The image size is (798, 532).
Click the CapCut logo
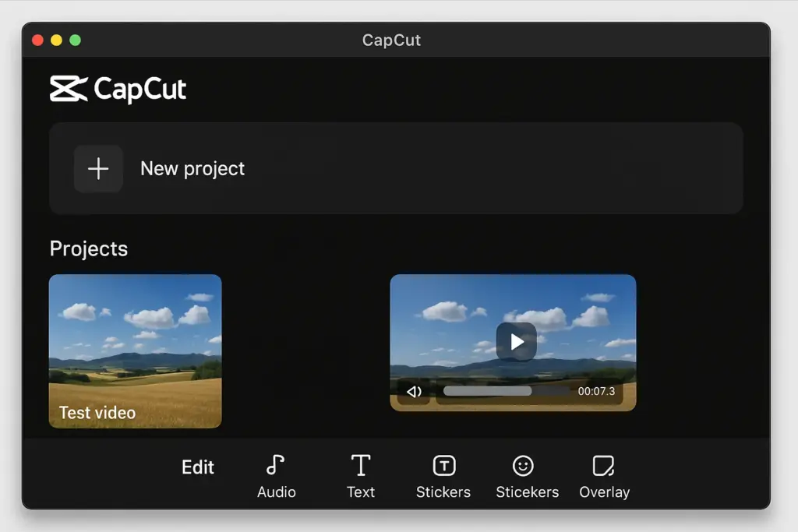coord(118,89)
